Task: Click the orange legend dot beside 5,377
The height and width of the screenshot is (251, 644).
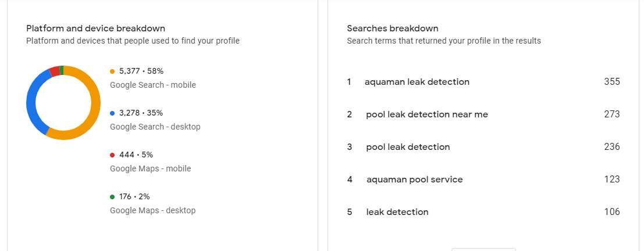Action: coord(112,71)
